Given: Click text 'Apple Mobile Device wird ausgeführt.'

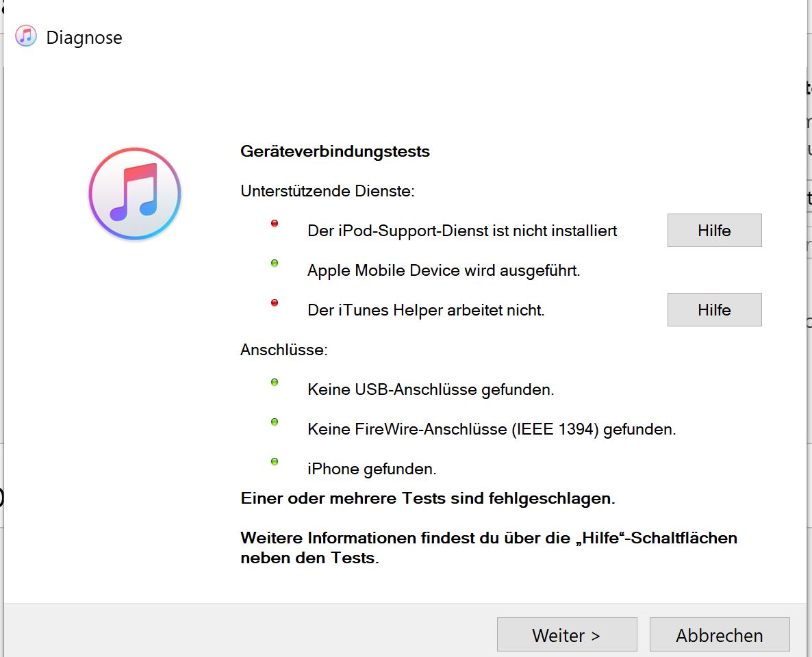Looking at the screenshot, I should 444,270.
